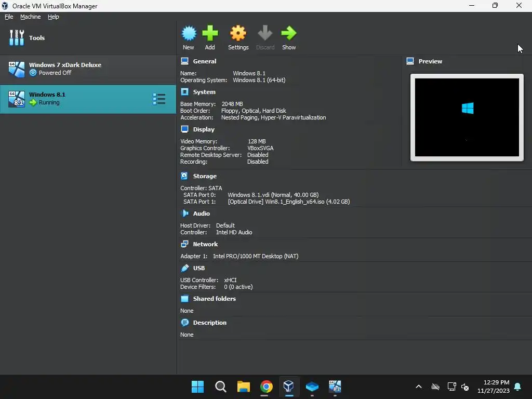The height and width of the screenshot is (399, 532).
Task: Click the Description speech bubble icon
Action: coord(184,322)
